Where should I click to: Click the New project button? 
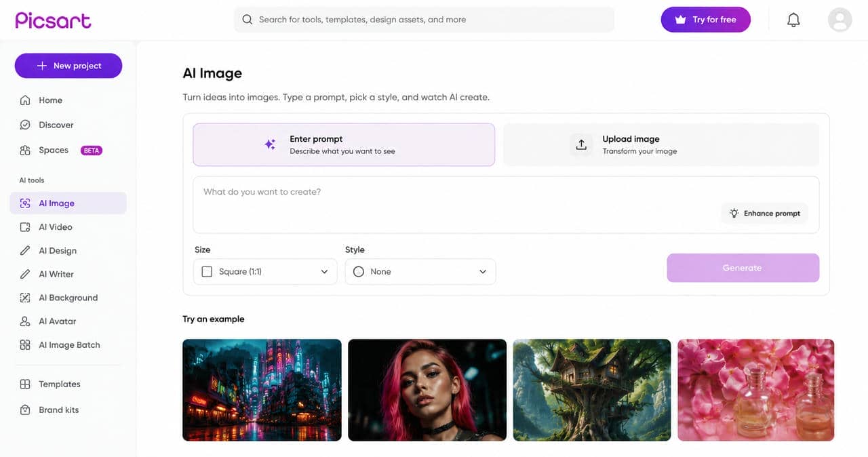coord(68,66)
